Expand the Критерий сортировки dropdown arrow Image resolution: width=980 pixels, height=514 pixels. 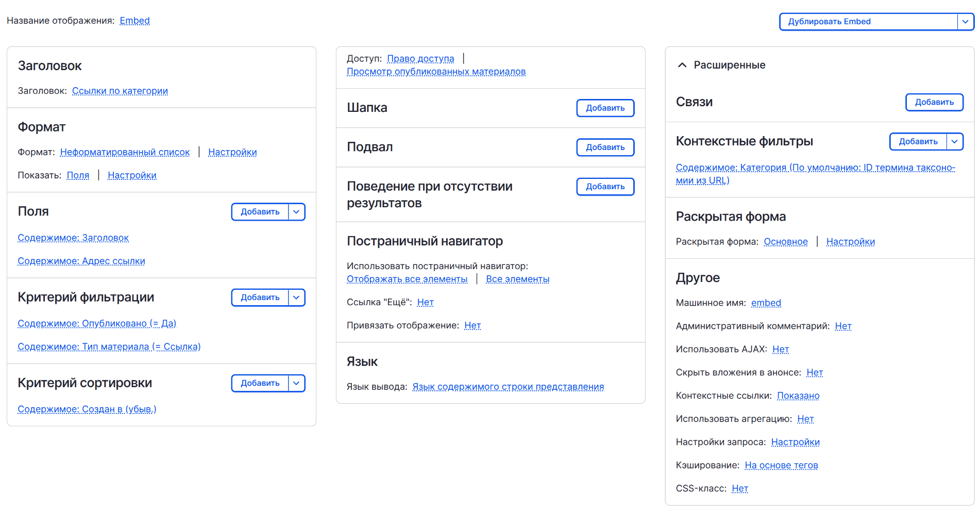296,383
